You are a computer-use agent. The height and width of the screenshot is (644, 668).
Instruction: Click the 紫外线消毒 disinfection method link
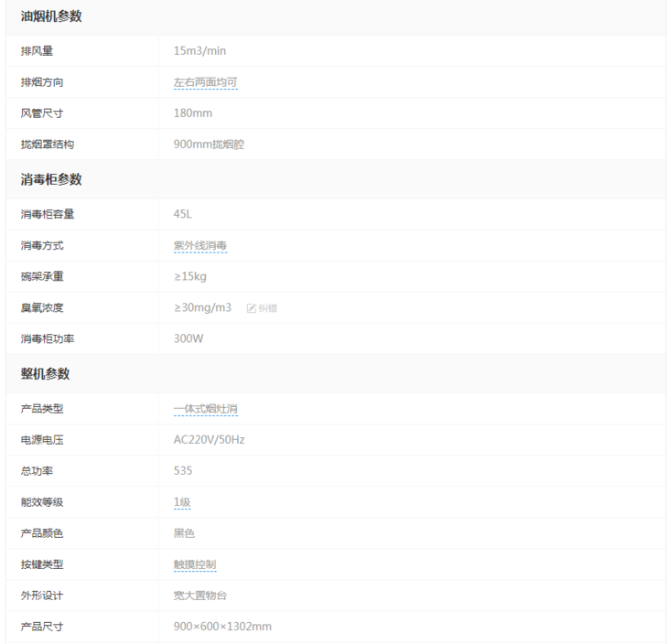point(199,246)
